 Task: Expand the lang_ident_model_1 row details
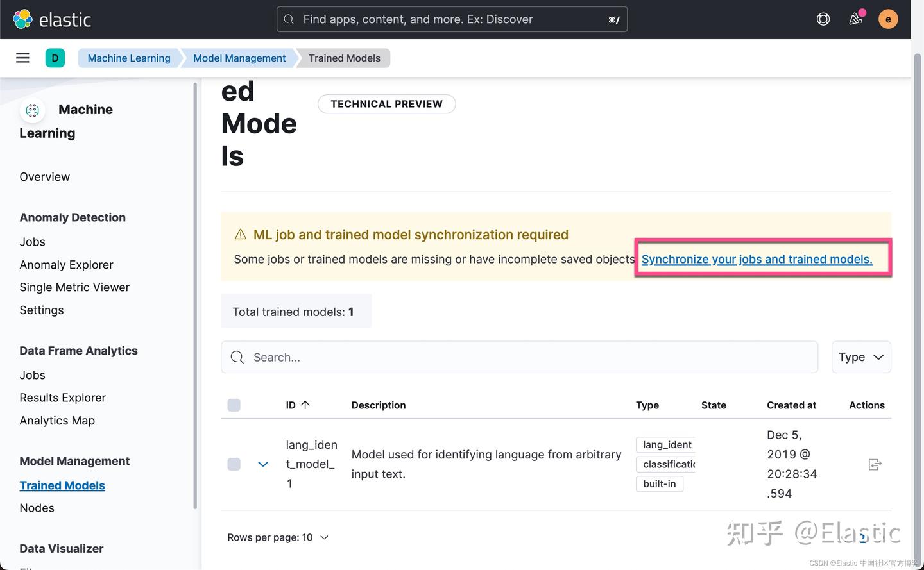263,464
